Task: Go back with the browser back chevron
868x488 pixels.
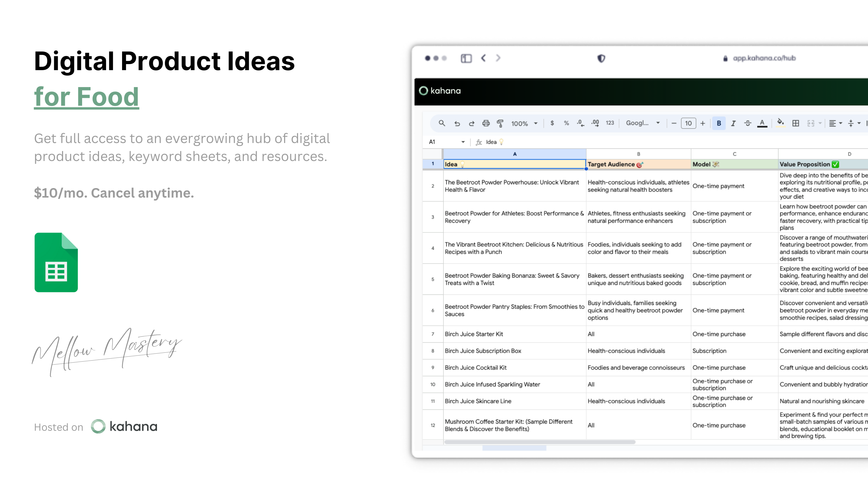Action: point(484,58)
